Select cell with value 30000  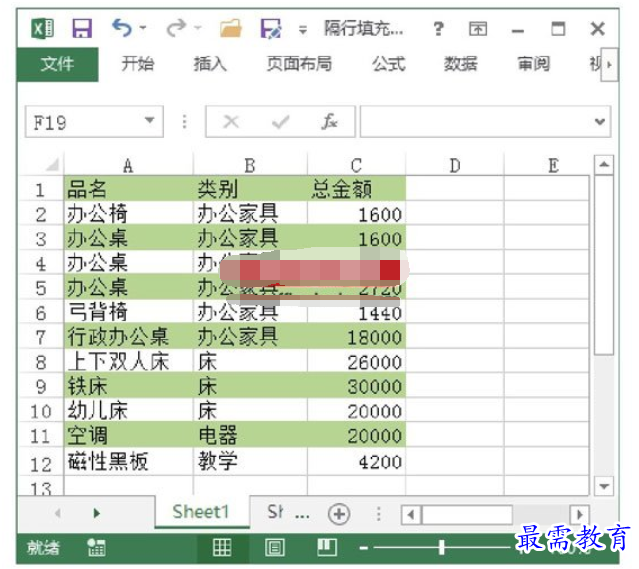tap(357, 386)
